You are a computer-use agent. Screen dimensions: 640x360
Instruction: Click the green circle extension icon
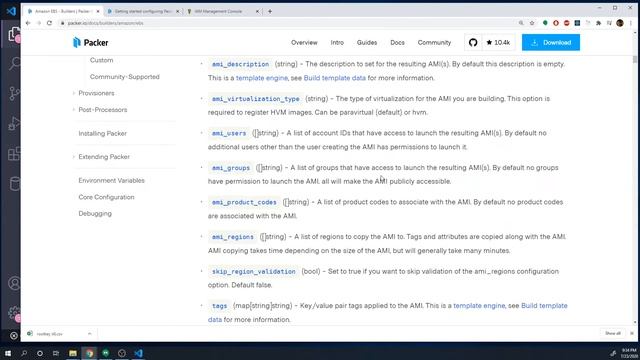click(545, 23)
